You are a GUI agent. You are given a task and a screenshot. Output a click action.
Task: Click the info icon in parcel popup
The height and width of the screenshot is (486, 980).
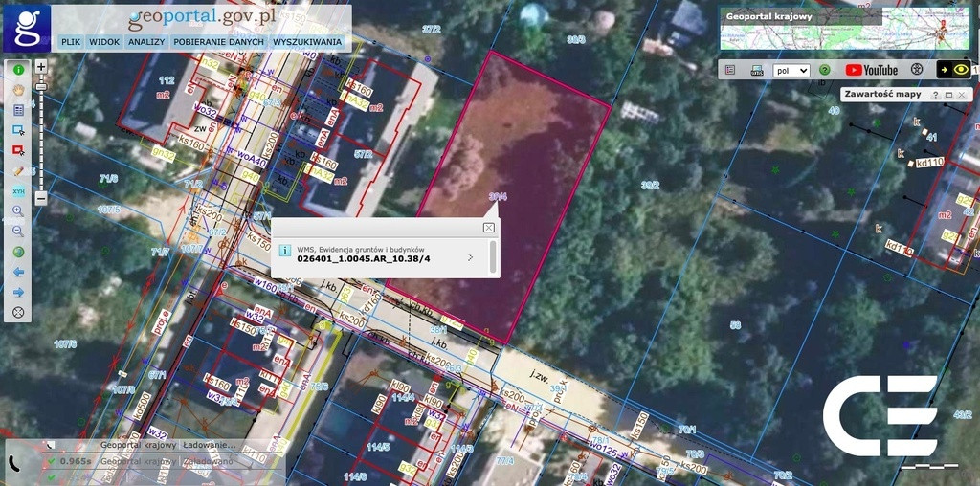[x=284, y=251]
